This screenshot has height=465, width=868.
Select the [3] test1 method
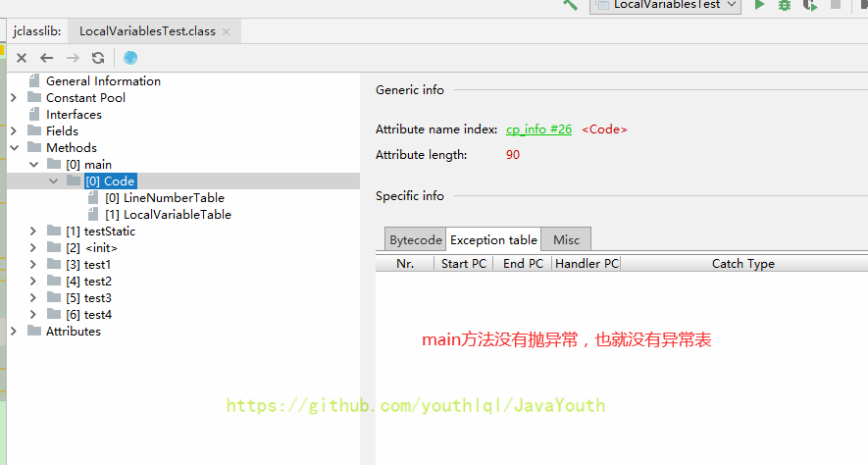pyautogui.click(x=88, y=265)
